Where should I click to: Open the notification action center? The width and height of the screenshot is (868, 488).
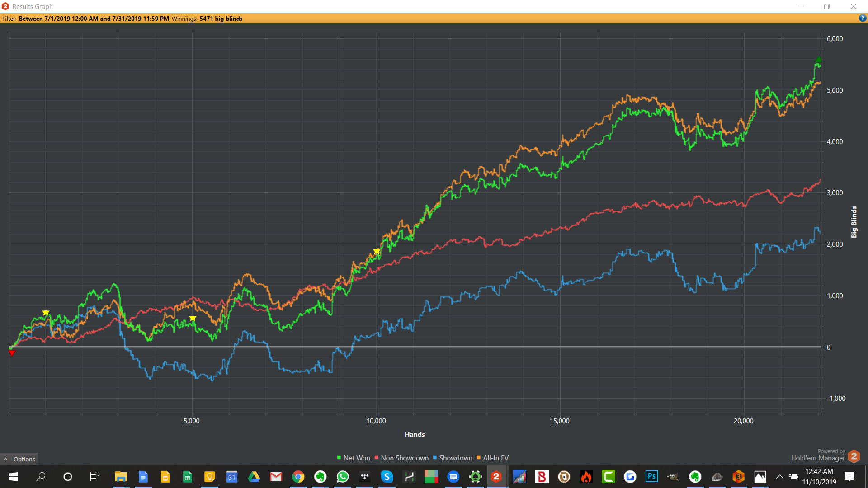[x=849, y=476]
